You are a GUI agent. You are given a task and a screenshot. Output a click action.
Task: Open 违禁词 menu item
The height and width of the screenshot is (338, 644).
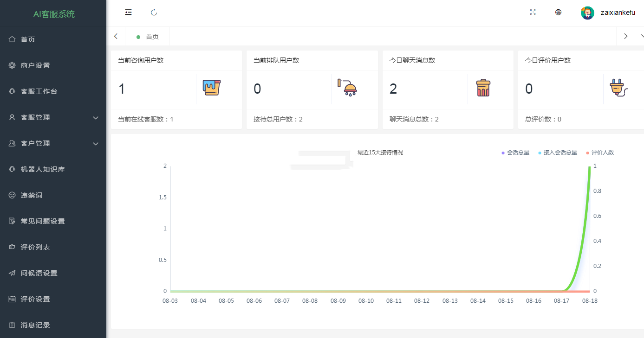tap(53, 195)
